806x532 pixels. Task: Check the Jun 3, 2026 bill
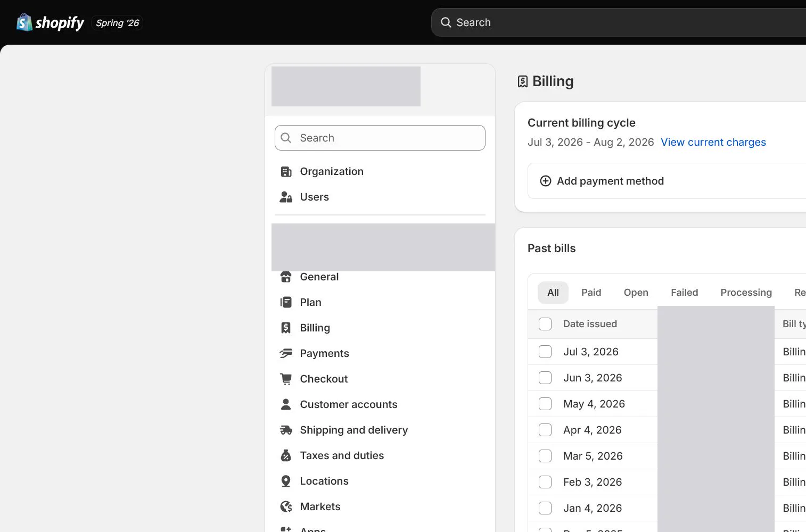coord(545,378)
